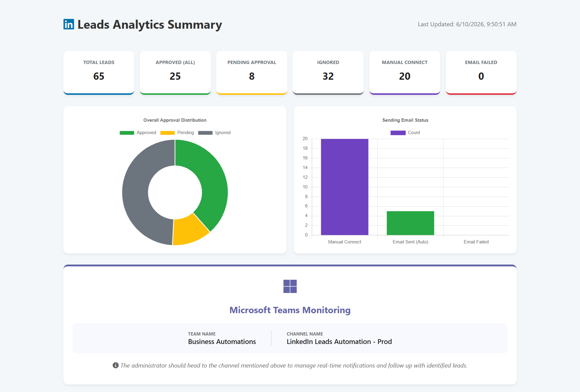This screenshot has height=392, width=580.
Task: Click the purple Manual Connect bar
Action: pyautogui.click(x=345, y=187)
